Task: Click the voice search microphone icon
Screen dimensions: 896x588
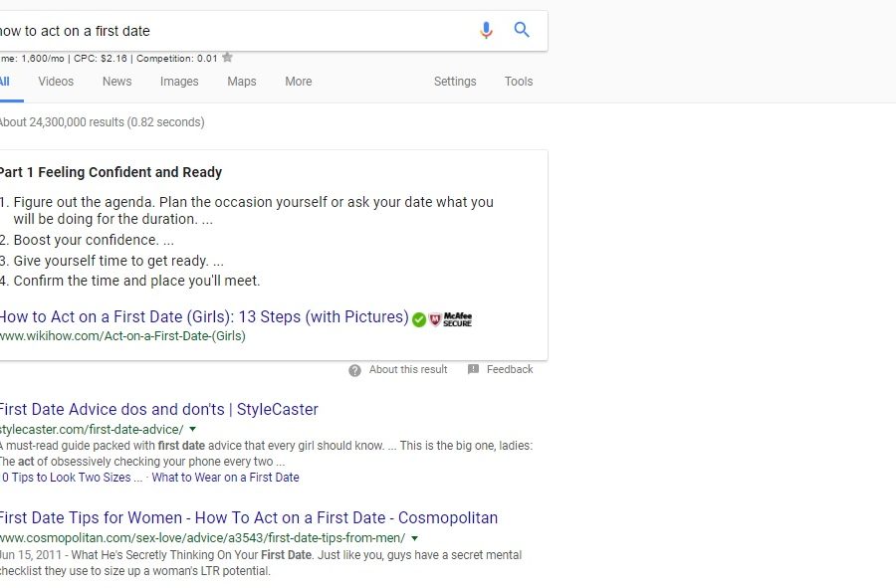Action: 486,30
